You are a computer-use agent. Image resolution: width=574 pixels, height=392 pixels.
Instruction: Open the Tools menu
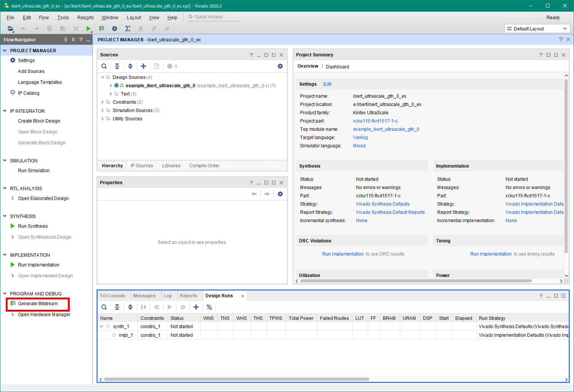click(x=63, y=18)
